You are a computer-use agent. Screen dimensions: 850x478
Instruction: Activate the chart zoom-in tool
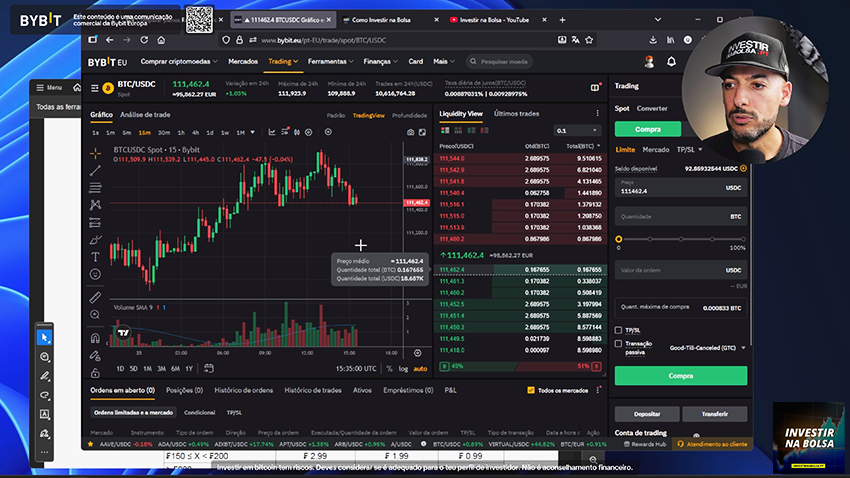(95, 314)
